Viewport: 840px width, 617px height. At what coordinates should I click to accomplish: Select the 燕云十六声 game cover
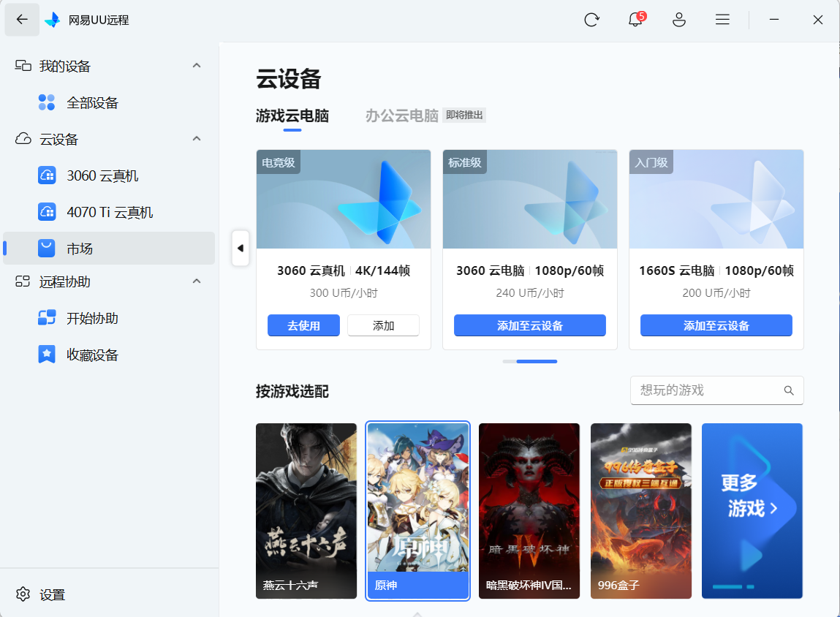pyautogui.click(x=306, y=511)
